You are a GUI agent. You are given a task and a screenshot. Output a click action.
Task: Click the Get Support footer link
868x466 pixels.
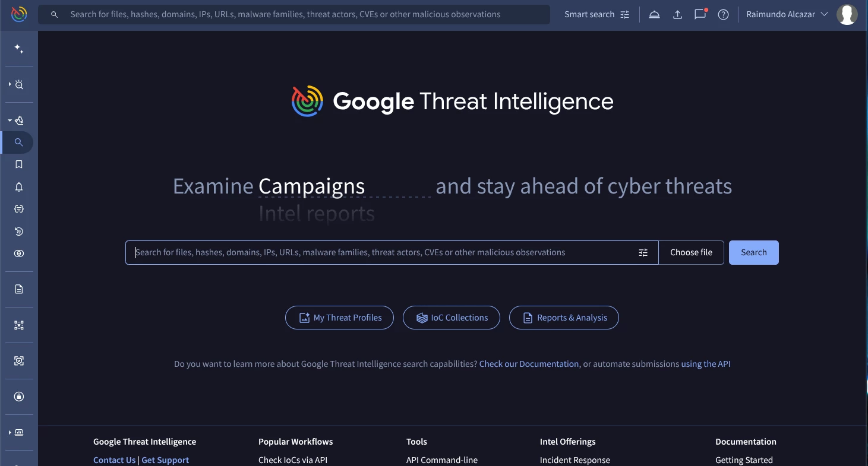pos(165,460)
